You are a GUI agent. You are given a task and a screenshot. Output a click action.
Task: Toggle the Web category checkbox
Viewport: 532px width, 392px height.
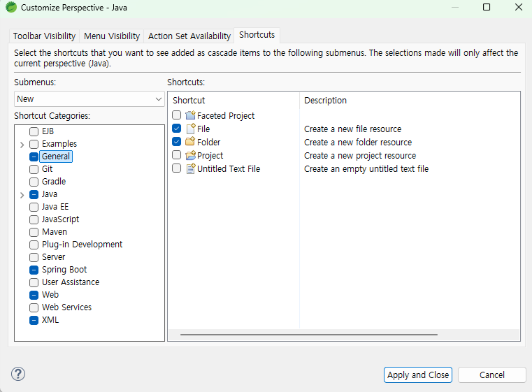coord(34,295)
